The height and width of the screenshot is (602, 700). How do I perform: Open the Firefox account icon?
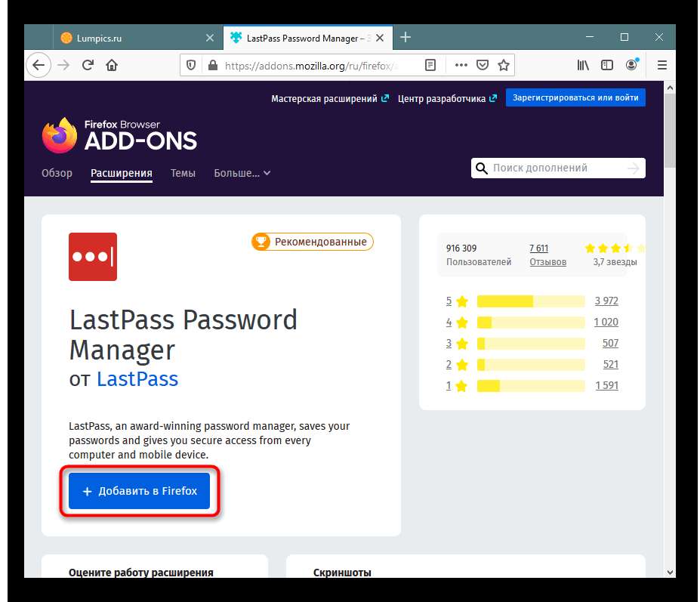pos(631,66)
